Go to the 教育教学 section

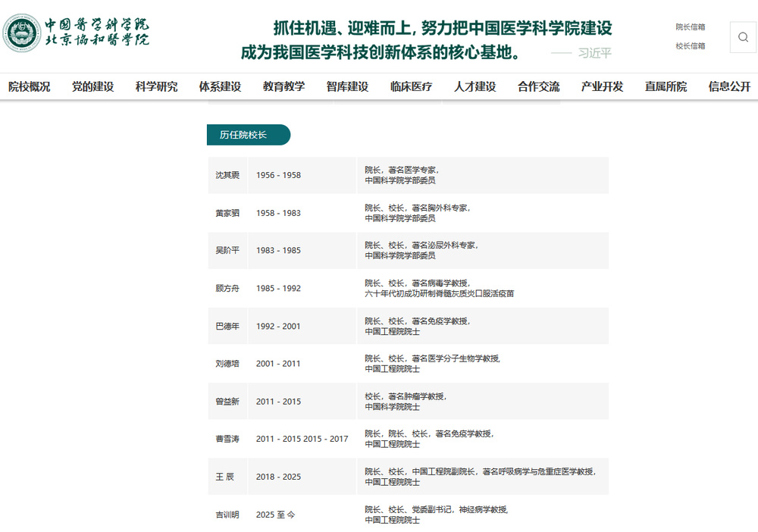(x=283, y=86)
